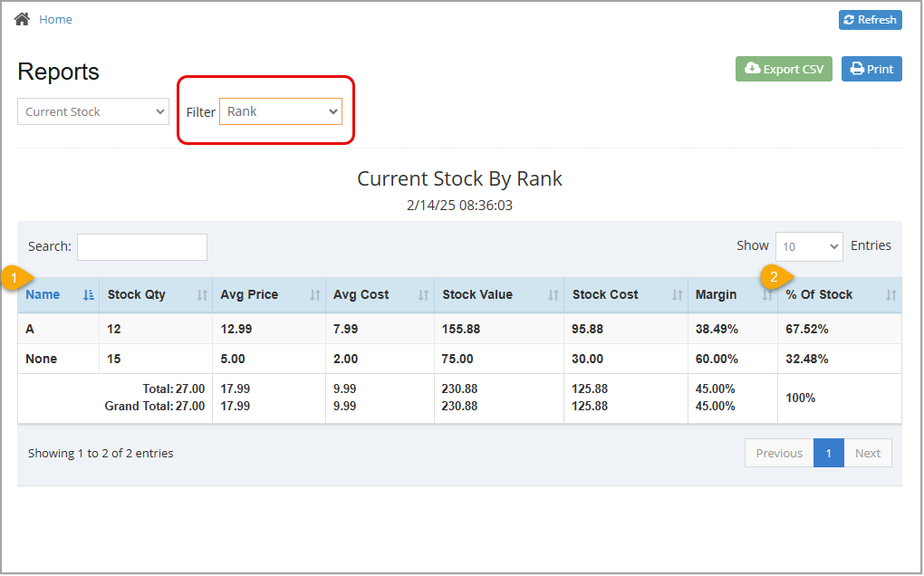Click the Next pagination button
Screen dimensions: 924x576
pos(867,453)
